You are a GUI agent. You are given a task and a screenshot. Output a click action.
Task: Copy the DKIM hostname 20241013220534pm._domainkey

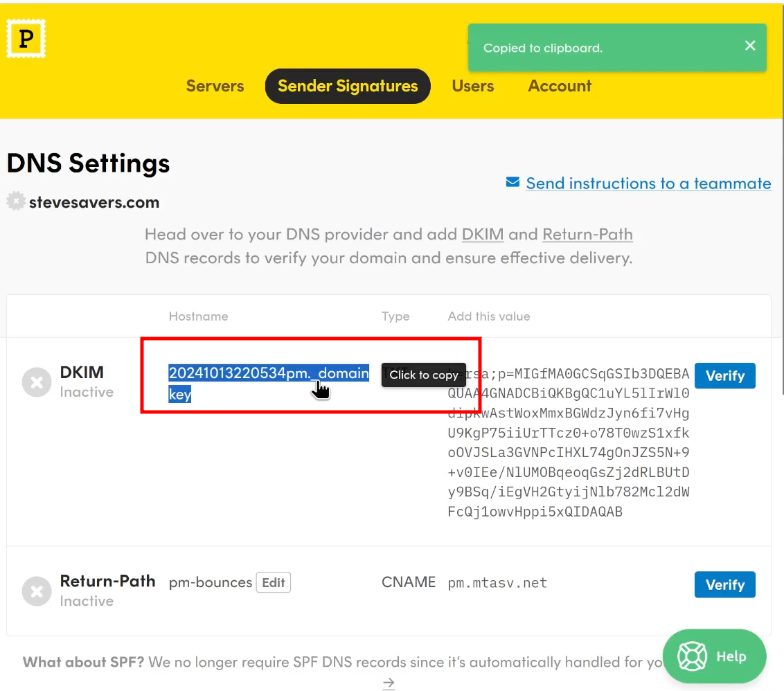point(269,383)
